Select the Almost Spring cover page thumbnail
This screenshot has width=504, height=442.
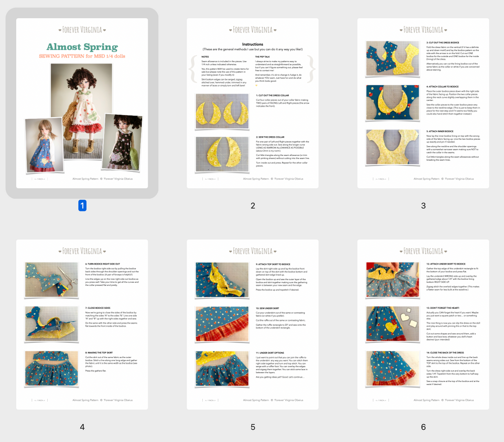(82, 103)
